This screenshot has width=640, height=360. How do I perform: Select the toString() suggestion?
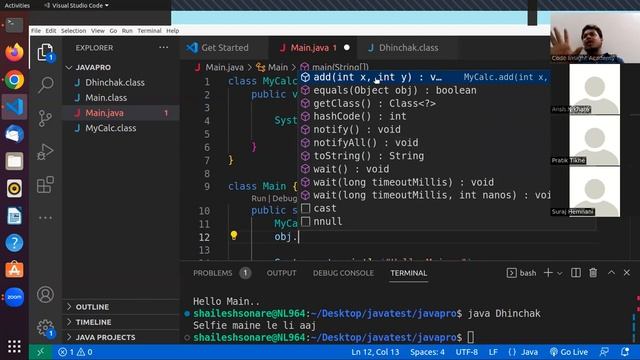tap(424, 156)
